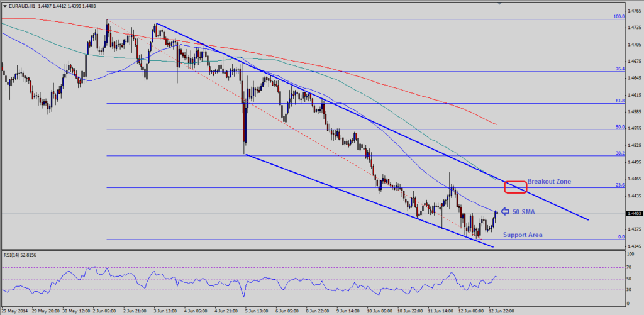644x315 pixels.
Task: Click the black 1.4403 current price tag
Action: pyautogui.click(x=634, y=214)
